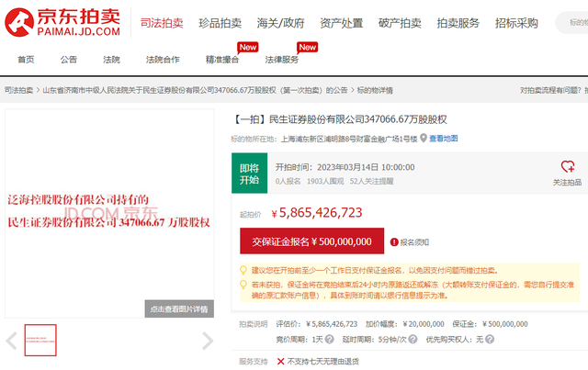Click the heart icon to follow this auction item
The width and height of the screenshot is (588, 370).
coord(568,166)
